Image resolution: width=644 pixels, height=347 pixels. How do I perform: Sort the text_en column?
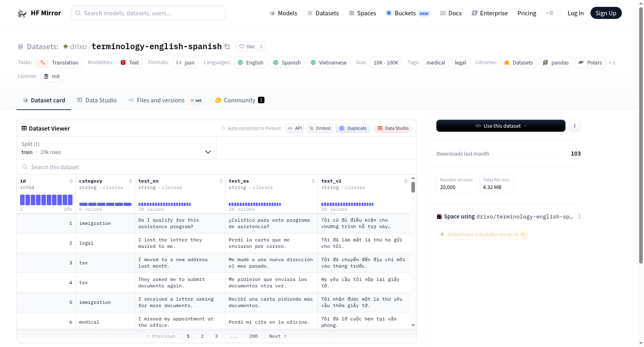coord(221,181)
